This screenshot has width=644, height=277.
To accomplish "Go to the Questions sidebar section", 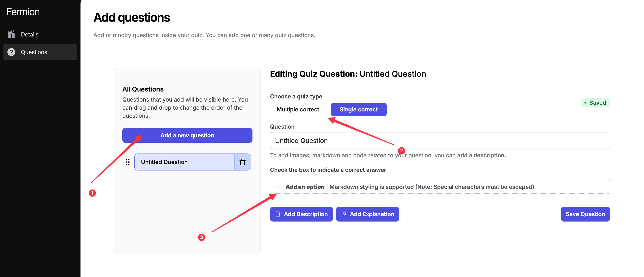I will (x=34, y=52).
